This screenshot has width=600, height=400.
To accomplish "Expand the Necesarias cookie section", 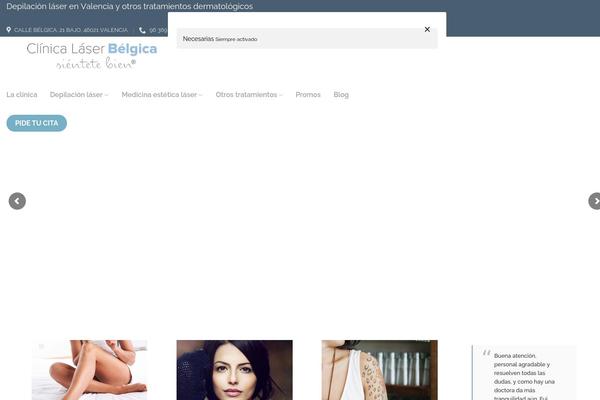I will [x=307, y=39].
